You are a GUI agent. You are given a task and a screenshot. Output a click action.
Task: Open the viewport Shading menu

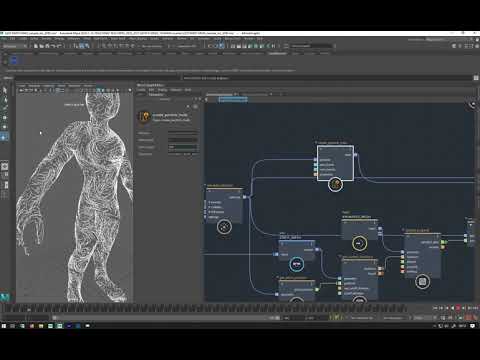(34, 86)
